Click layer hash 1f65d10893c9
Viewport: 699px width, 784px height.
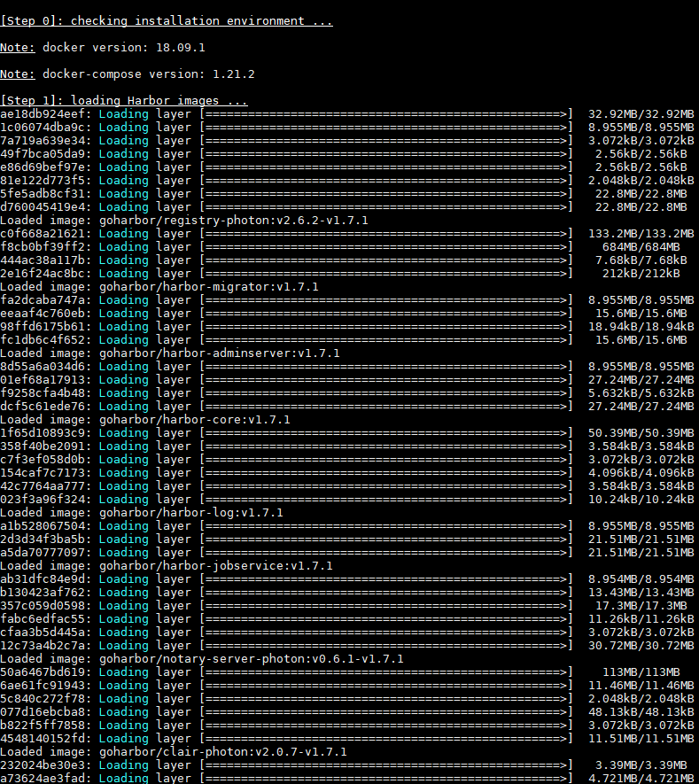coord(43,433)
